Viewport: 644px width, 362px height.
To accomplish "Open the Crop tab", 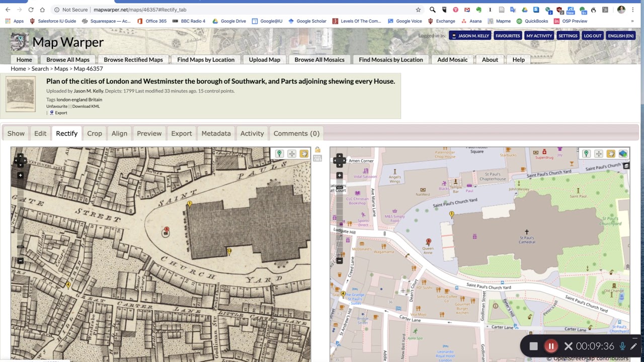I will point(95,133).
